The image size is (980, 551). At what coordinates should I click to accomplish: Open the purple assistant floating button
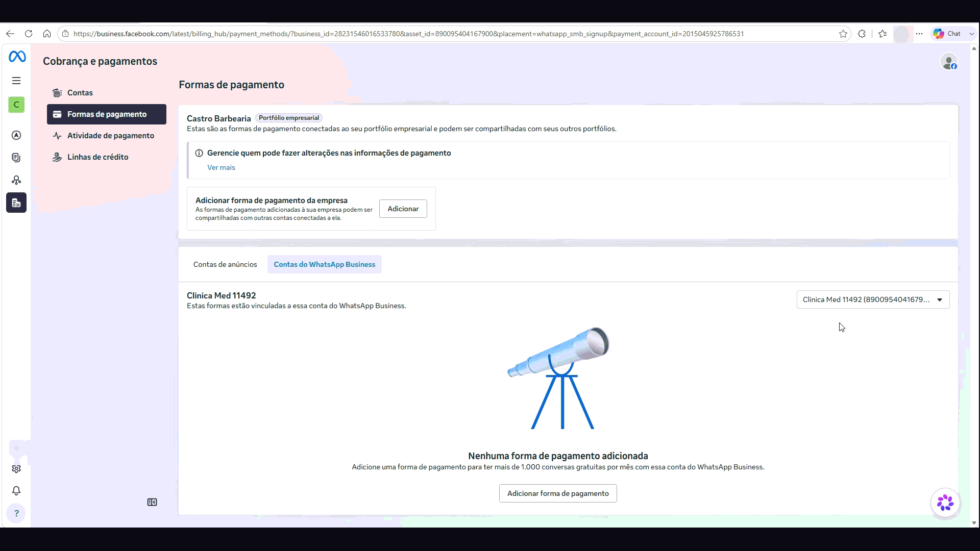tap(945, 503)
